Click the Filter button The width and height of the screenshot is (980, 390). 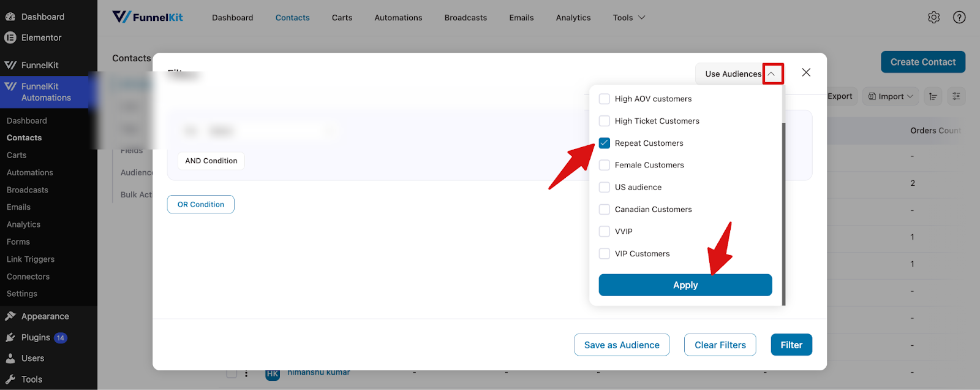point(791,345)
